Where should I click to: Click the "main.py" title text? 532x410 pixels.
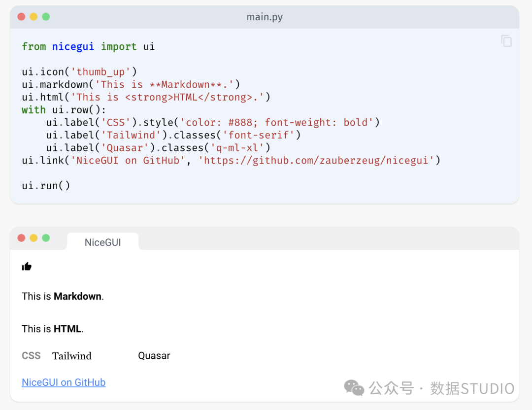265,17
